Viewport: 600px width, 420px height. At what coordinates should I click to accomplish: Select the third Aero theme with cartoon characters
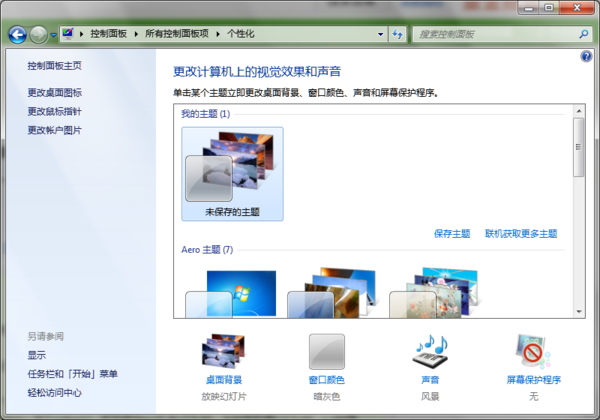(434, 293)
